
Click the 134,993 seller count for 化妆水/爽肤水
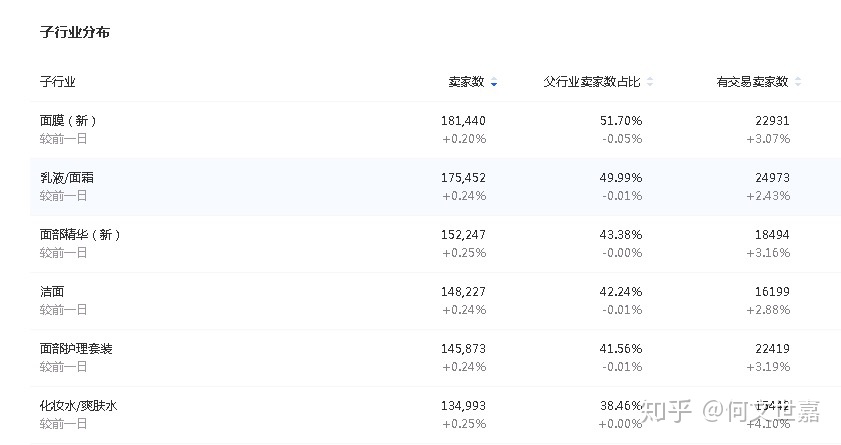click(x=463, y=406)
